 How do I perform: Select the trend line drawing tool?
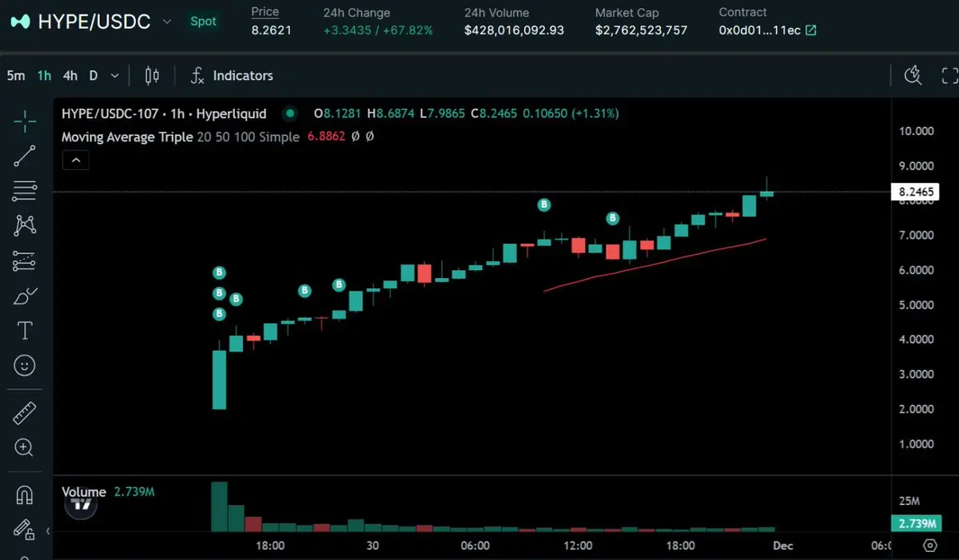tap(25, 157)
